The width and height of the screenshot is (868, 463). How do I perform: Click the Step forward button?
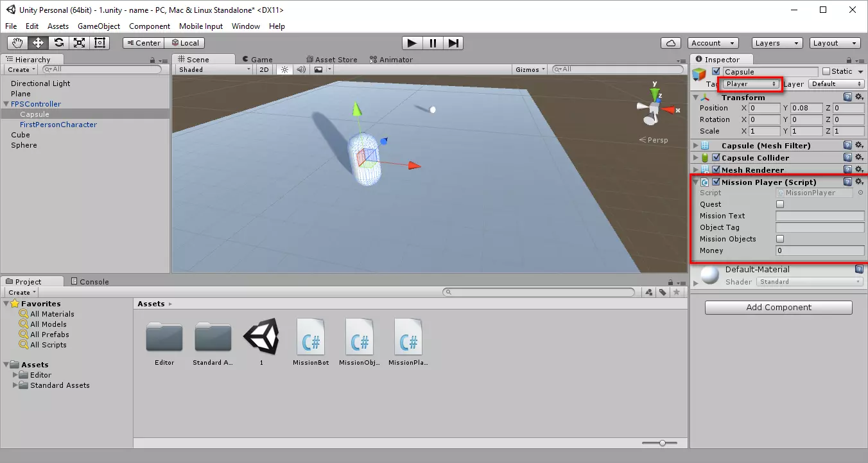pyautogui.click(x=453, y=43)
